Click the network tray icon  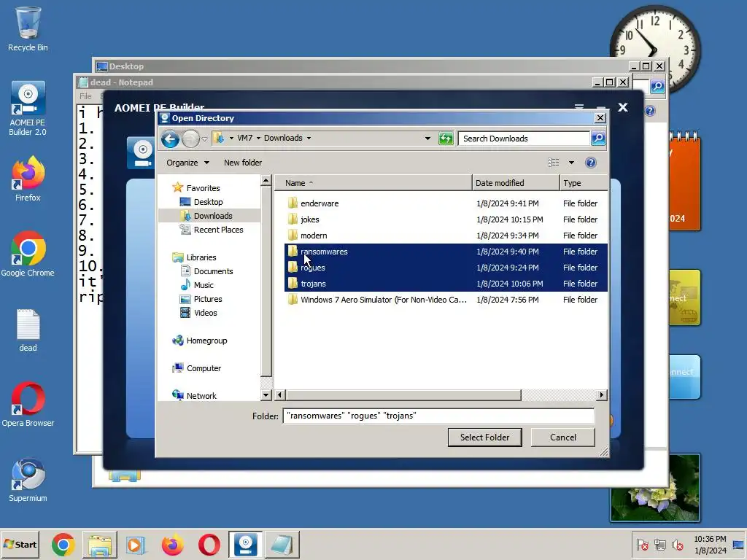659,545
